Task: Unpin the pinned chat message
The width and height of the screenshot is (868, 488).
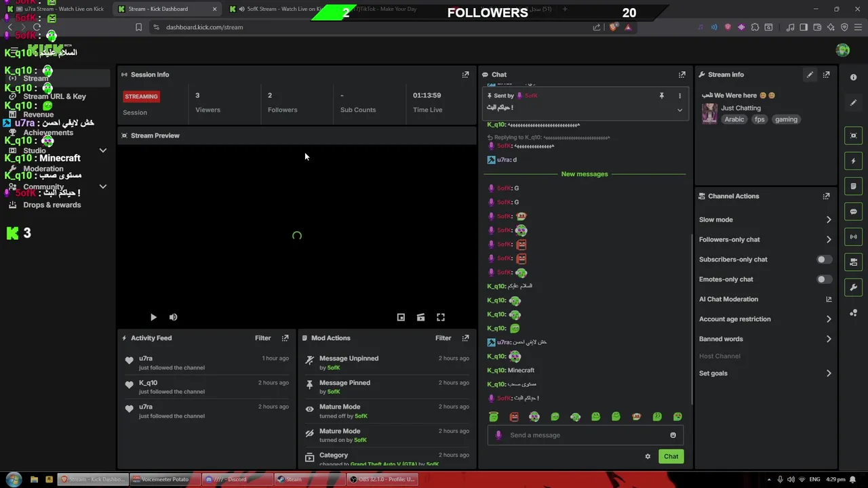Action: point(661,96)
